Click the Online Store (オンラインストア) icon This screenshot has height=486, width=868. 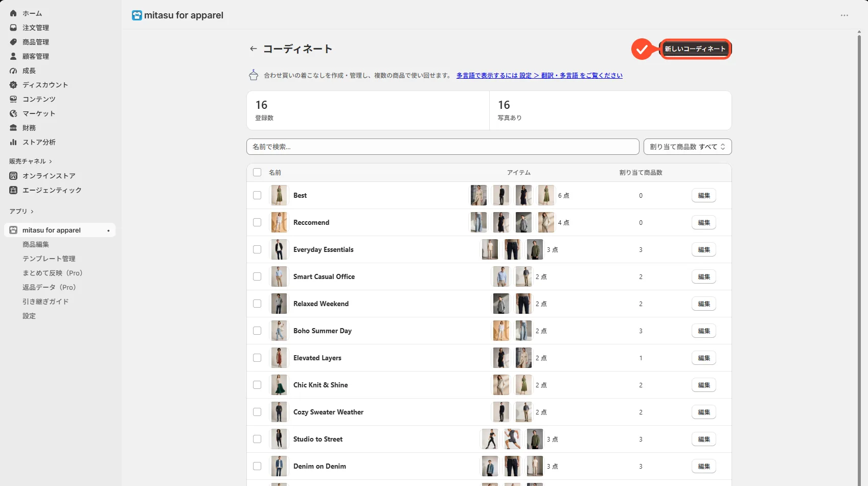click(x=13, y=176)
